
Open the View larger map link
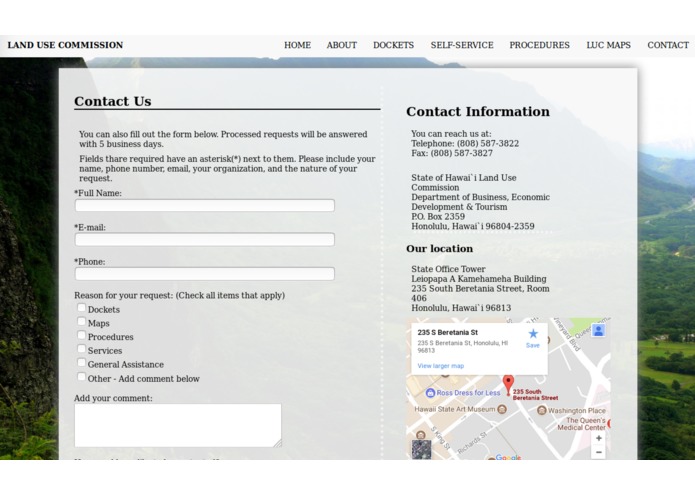point(441,366)
